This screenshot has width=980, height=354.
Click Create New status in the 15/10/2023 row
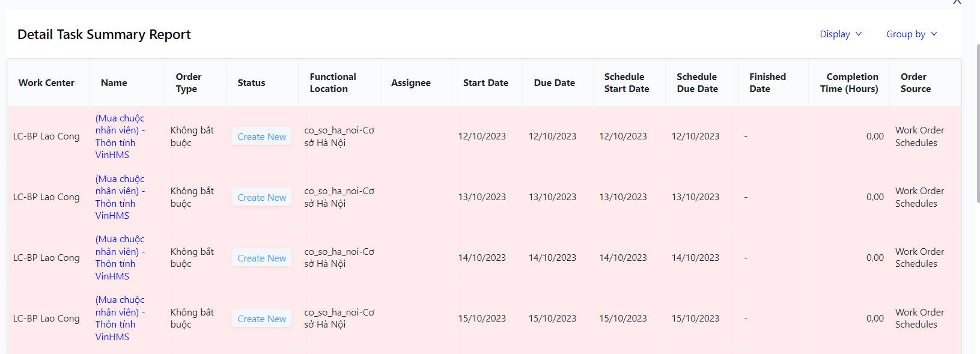(x=261, y=319)
